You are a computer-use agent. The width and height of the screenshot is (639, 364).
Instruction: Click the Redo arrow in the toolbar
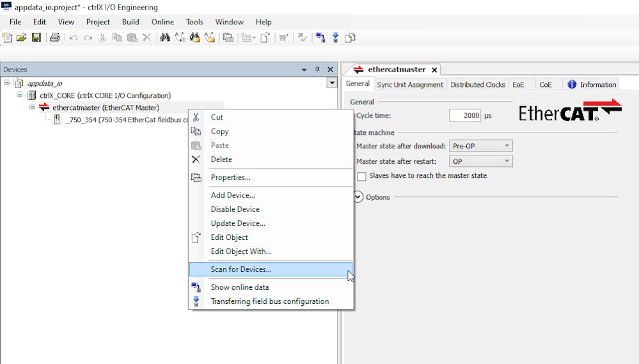(88, 38)
